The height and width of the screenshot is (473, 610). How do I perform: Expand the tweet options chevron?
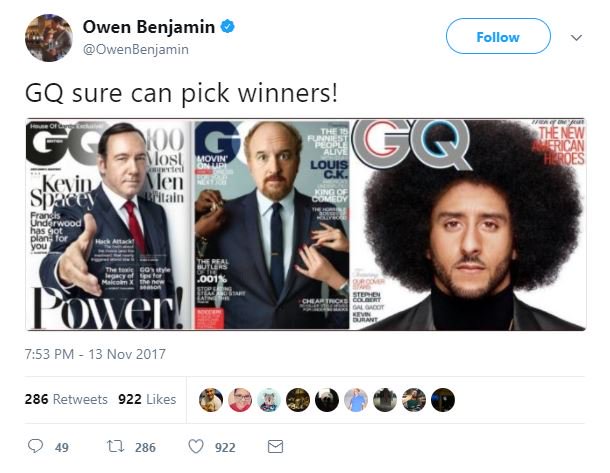point(576,38)
